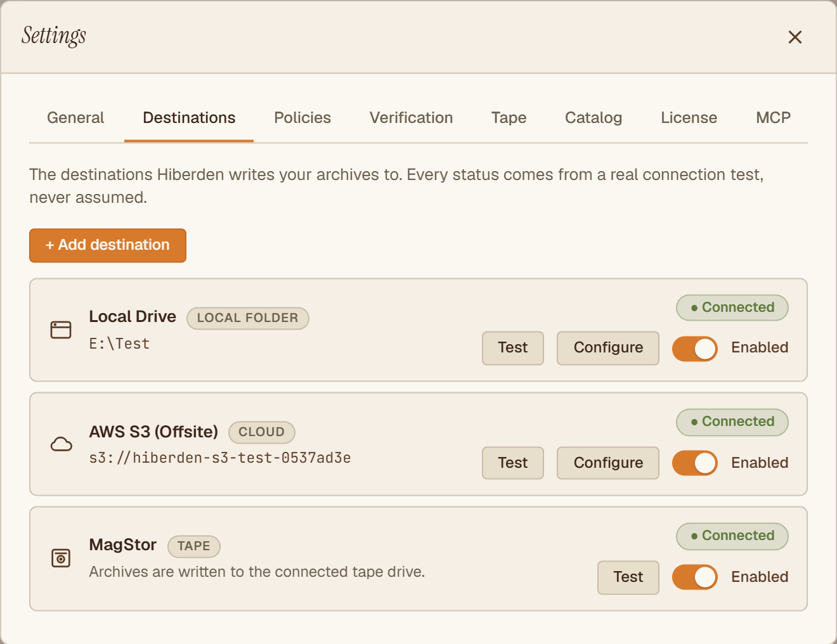The width and height of the screenshot is (837, 644).
Task: Toggle the Local Drive Enabled switch
Action: [x=695, y=348]
